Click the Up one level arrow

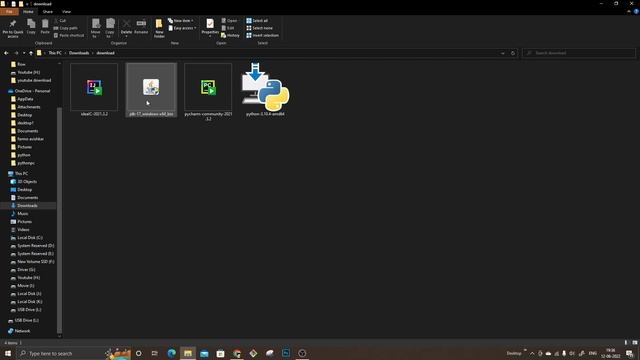click(31, 53)
